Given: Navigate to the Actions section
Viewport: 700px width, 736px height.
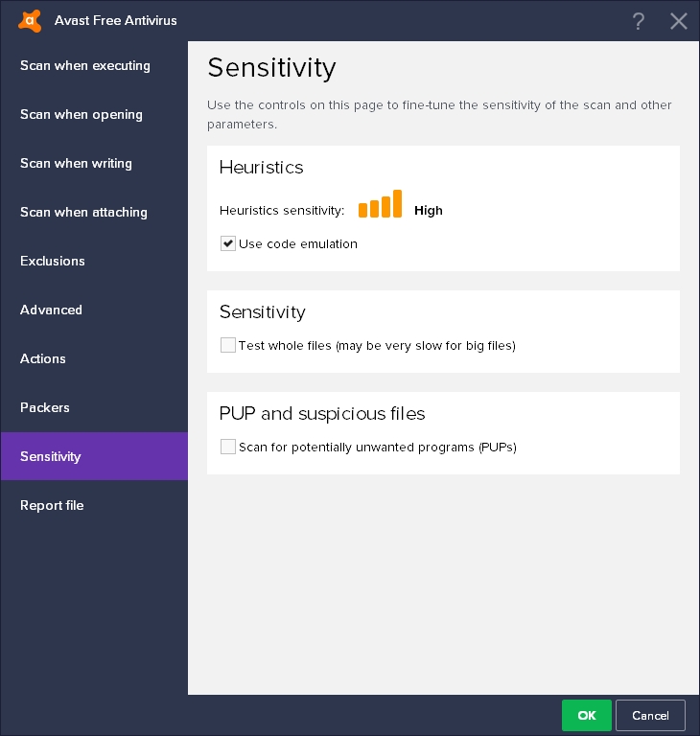Looking at the screenshot, I should coord(43,358).
